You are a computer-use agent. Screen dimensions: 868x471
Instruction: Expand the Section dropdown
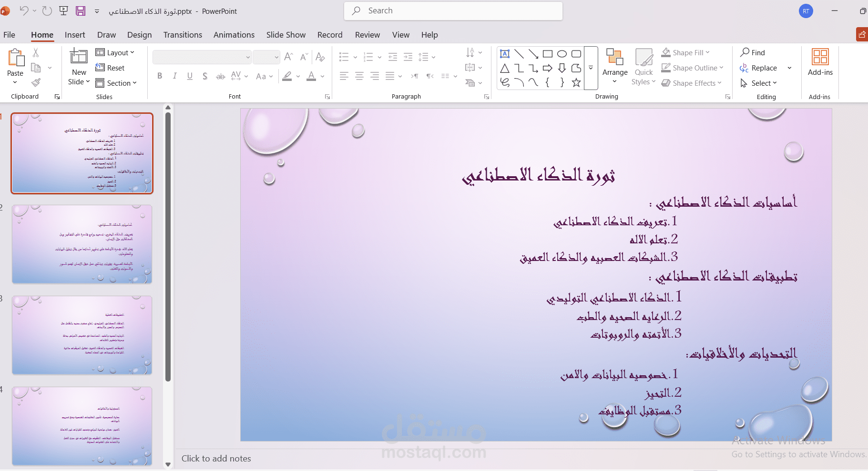pos(116,83)
